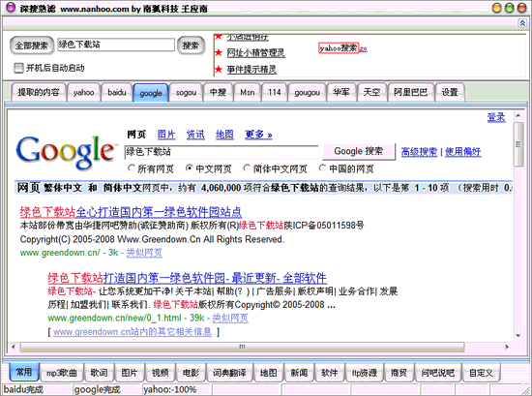Click the horizontal scrollbar left arrow
Image resolution: width=532 pixels, height=396 pixels.
(14, 347)
